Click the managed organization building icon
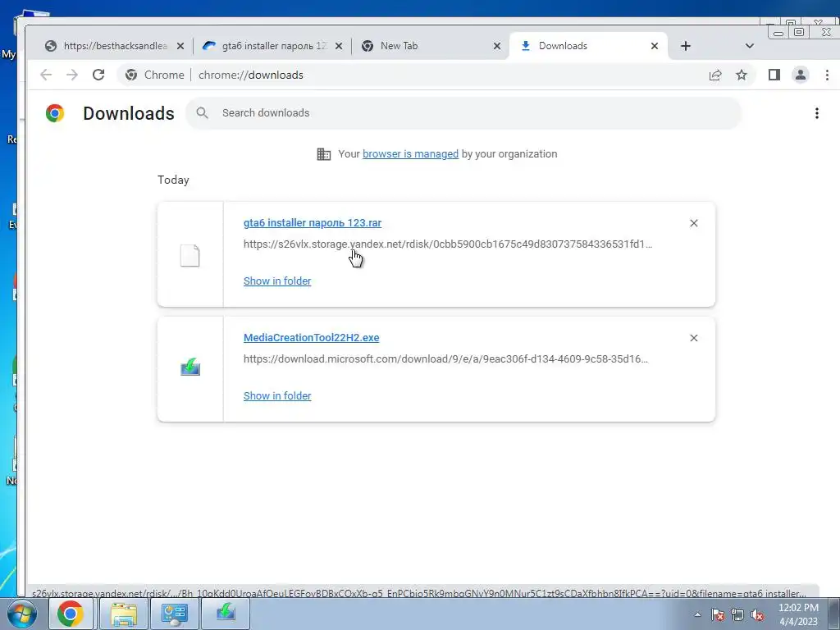The height and width of the screenshot is (630, 840). (323, 154)
